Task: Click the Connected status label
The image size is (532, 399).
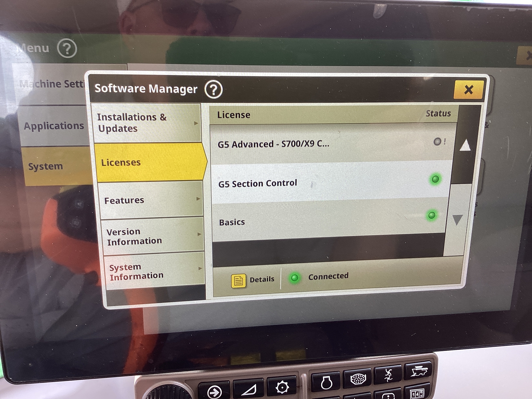Action: 328,276
